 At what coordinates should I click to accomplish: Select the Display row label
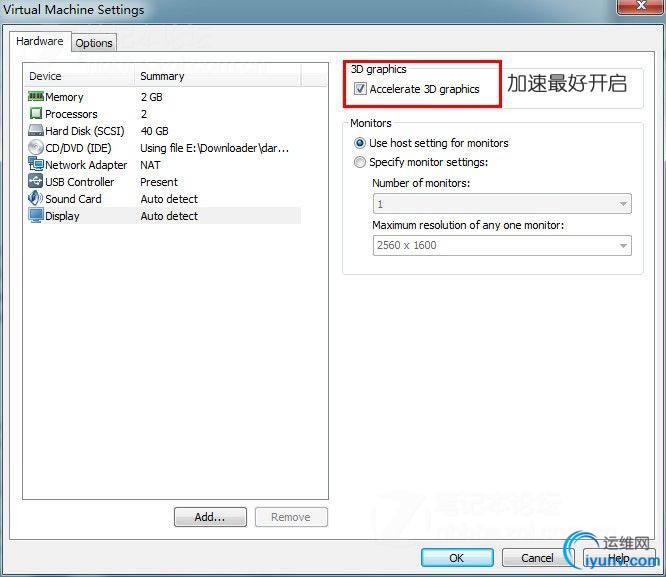(x=62, y=216)
